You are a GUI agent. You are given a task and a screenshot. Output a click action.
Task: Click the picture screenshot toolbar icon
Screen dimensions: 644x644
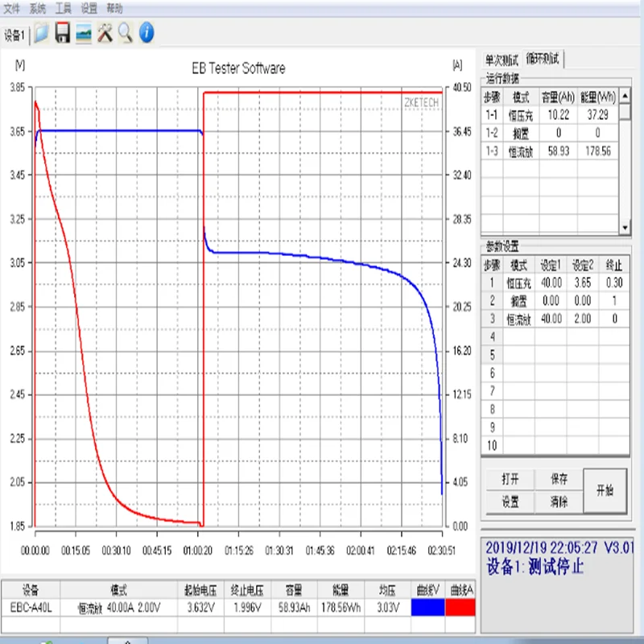[84, 33]
